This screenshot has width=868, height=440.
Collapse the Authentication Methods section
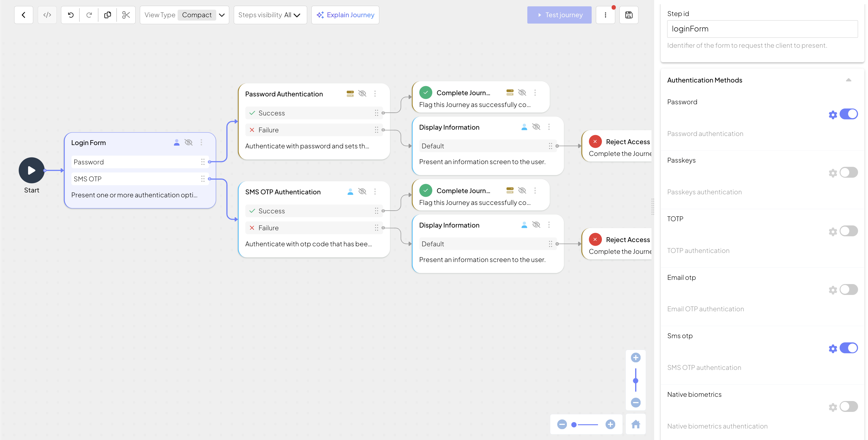click(x=848, y=80)
